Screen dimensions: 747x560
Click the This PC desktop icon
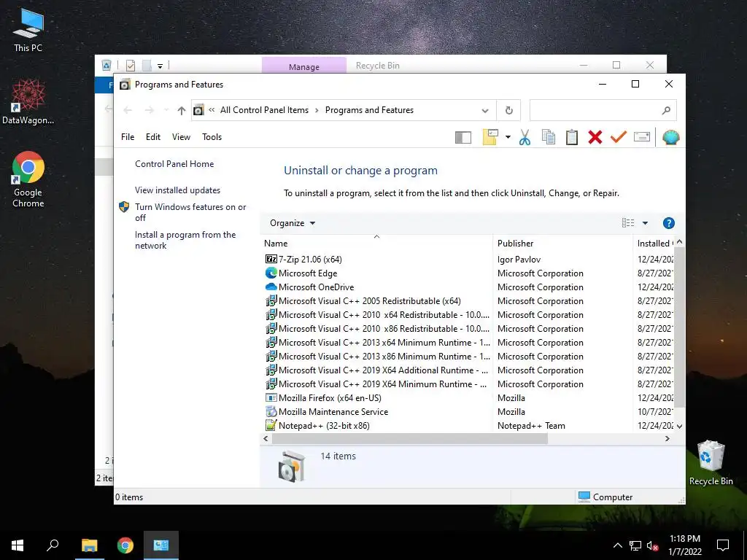point(28,29)
